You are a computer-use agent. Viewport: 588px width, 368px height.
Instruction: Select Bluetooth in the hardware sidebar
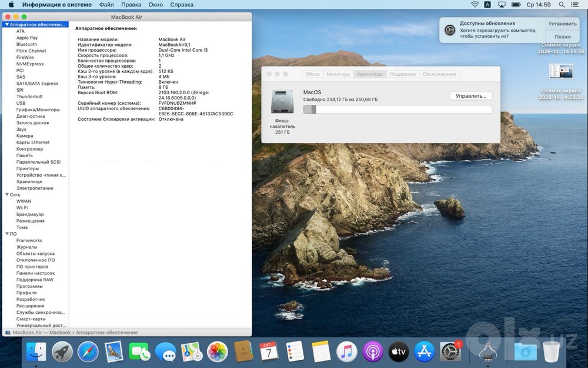click(26, 44)
